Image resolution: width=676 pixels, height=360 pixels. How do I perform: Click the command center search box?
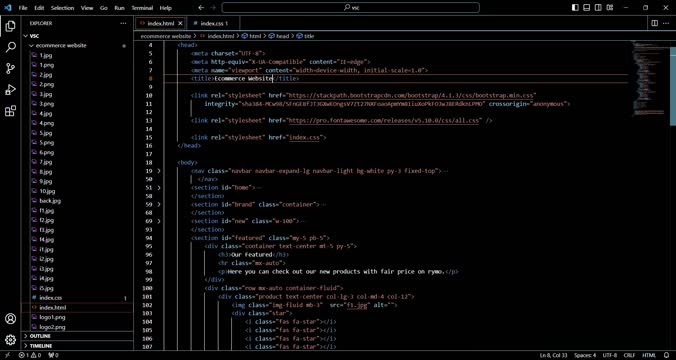click(x=350, y=8)
